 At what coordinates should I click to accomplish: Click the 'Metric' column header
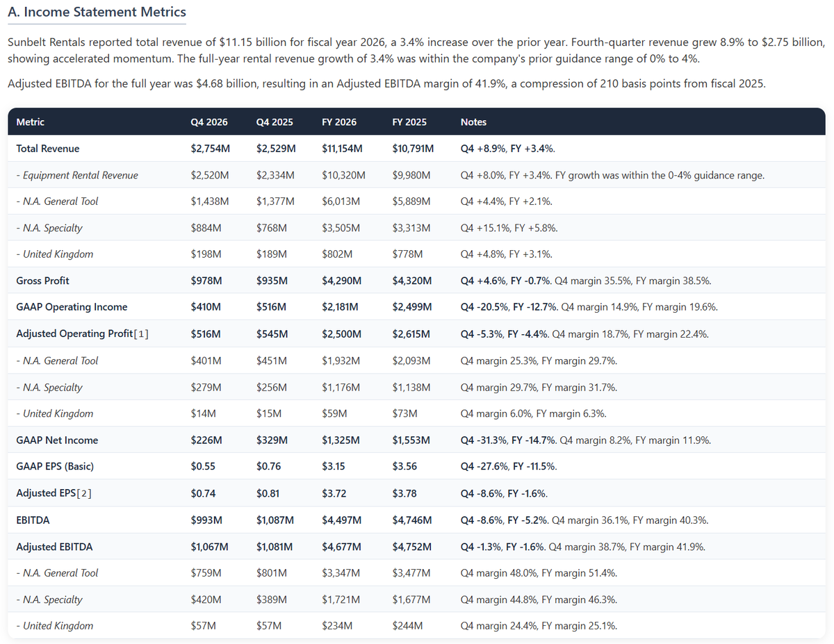(30, 122)
